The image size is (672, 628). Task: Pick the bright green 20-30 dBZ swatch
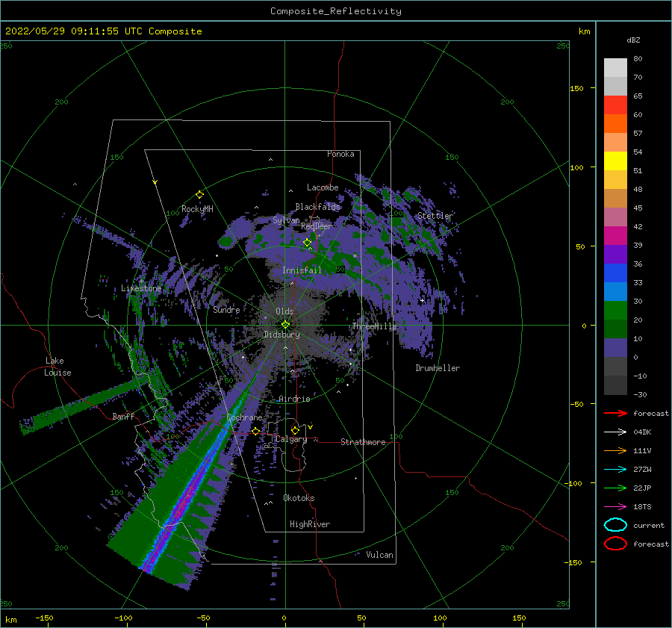(615, 310)
